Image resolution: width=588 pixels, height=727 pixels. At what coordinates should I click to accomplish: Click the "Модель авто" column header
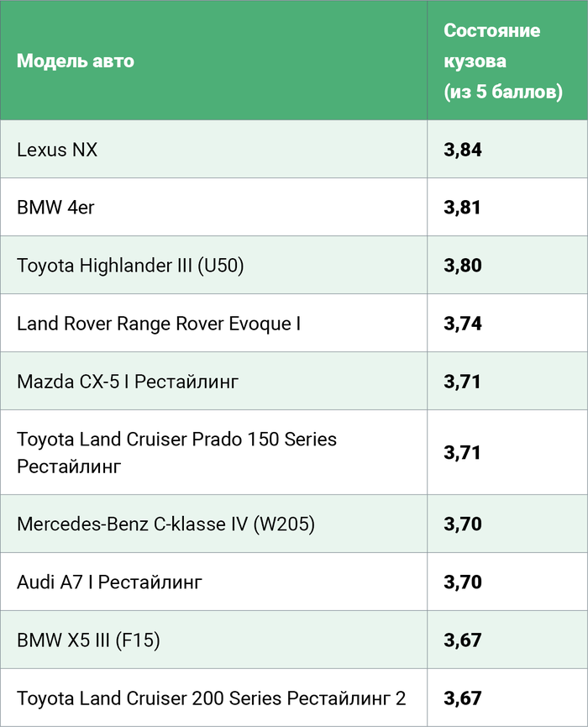point(76,61)
